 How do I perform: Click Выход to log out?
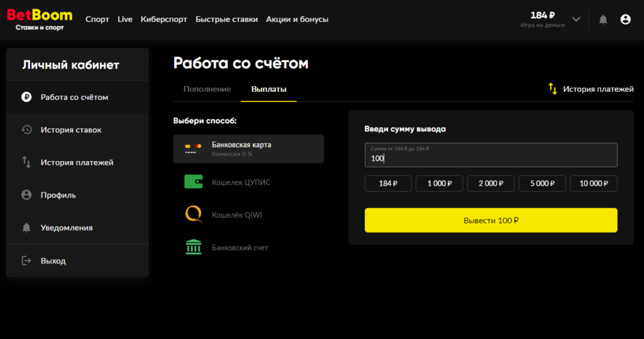(x=77, y=260)
